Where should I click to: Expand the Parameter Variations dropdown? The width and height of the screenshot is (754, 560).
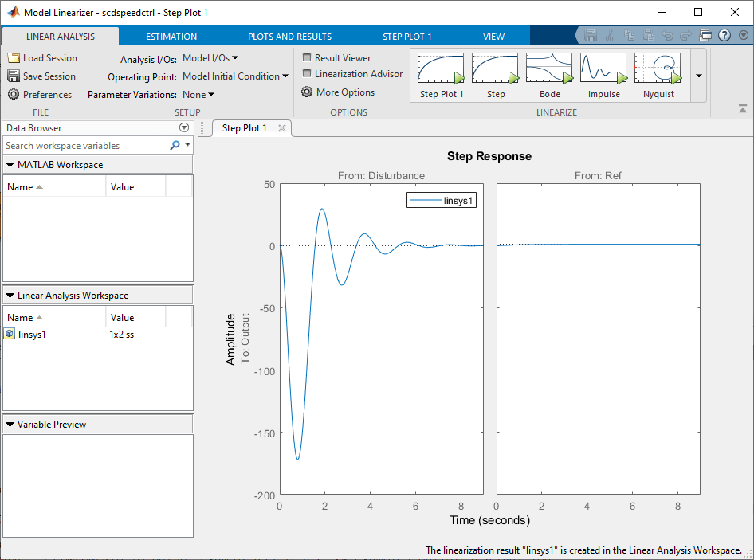coord(195,94)
